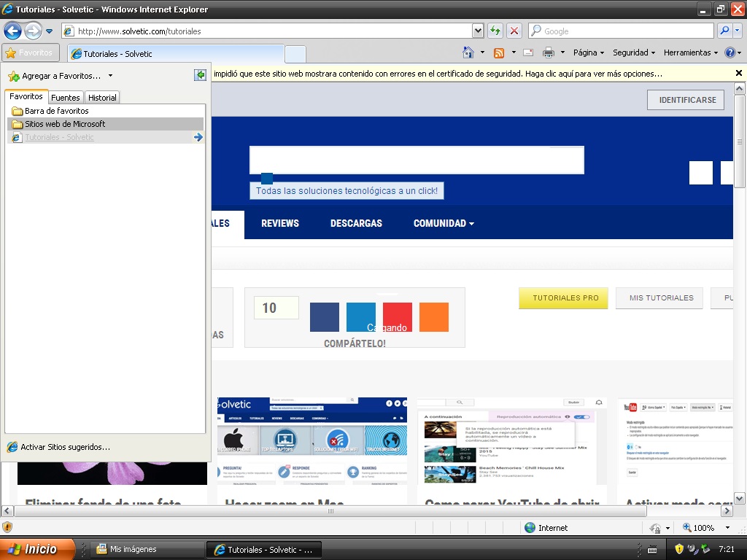Screen dimensions: 747x560
Task: Expand the Home button dropdown arrow
Action: (x=482, y=52)
